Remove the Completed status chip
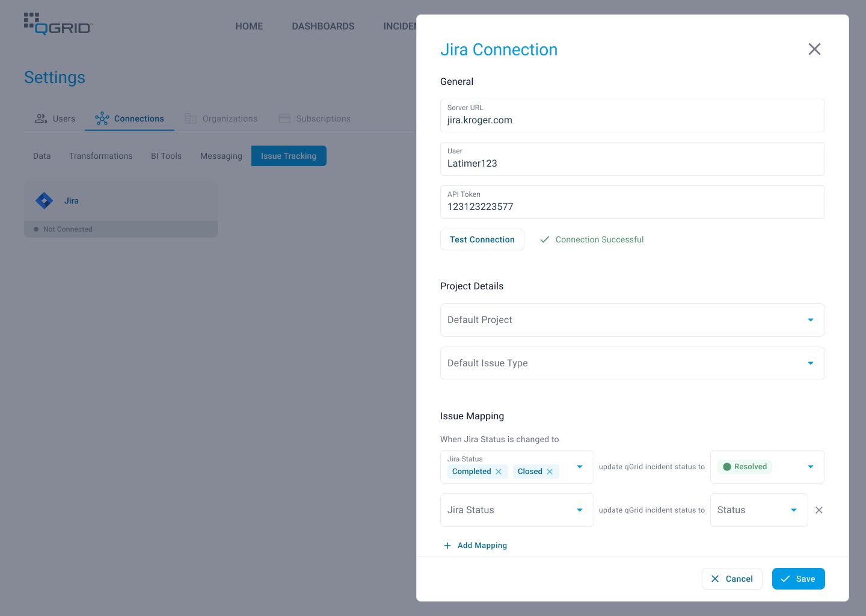The image size is (866, 616). (499, 472)
